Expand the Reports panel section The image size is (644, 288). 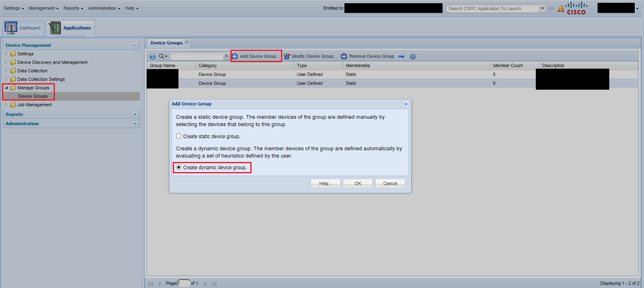pyautogui.click(x=135, y=114)
